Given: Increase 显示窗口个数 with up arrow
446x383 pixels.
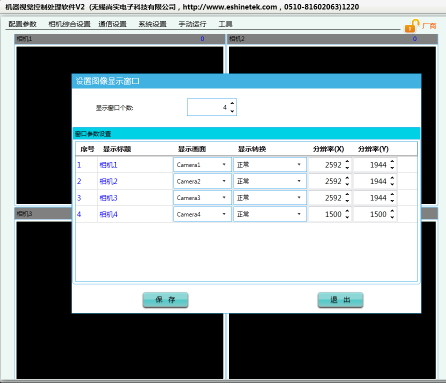Looking at the screenshot, I should (232, 104).
